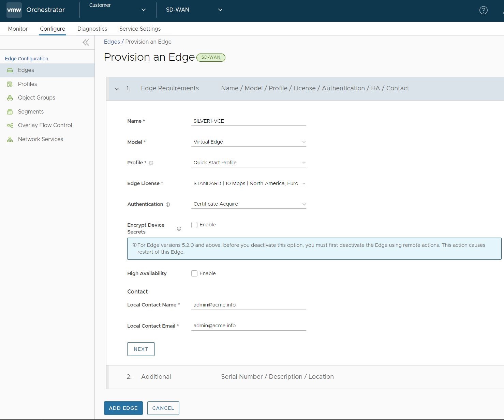Click the Segments sidebar icon
Image resolution: width=504 pixels, height=420 pixels.
[x=10, y=111]
